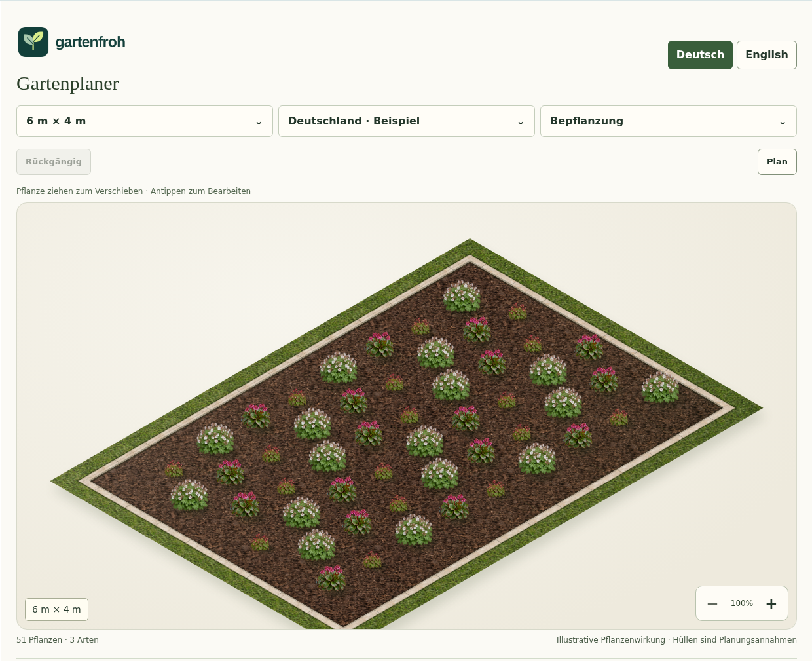Viewport: 812px width, 661px height.
Task: Click the gartenfroh brand name
Action: click(x=90, y=42)
